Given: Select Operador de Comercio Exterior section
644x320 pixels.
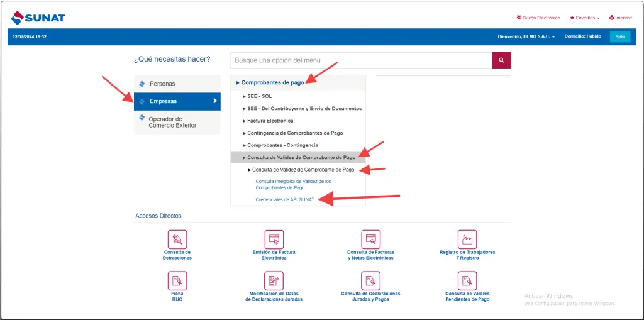Looking at the screenshot, I should click(177, 123).
